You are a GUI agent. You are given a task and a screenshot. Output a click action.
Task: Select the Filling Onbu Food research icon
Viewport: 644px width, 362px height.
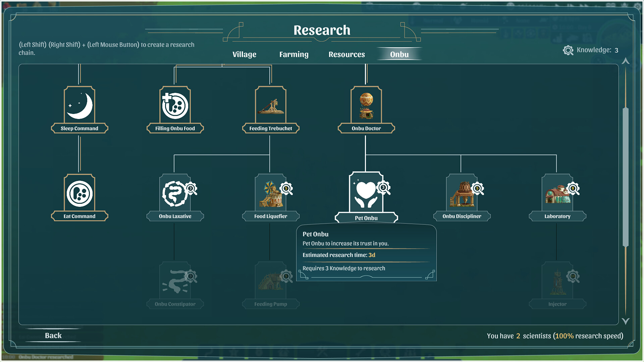click(x=175, y=106)
